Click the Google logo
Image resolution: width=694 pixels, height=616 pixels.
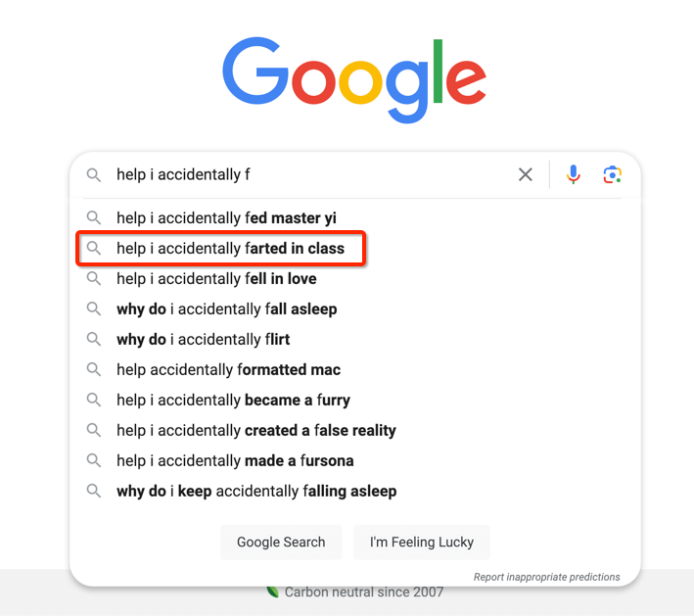pyautogui.click(x=354, y=79)
